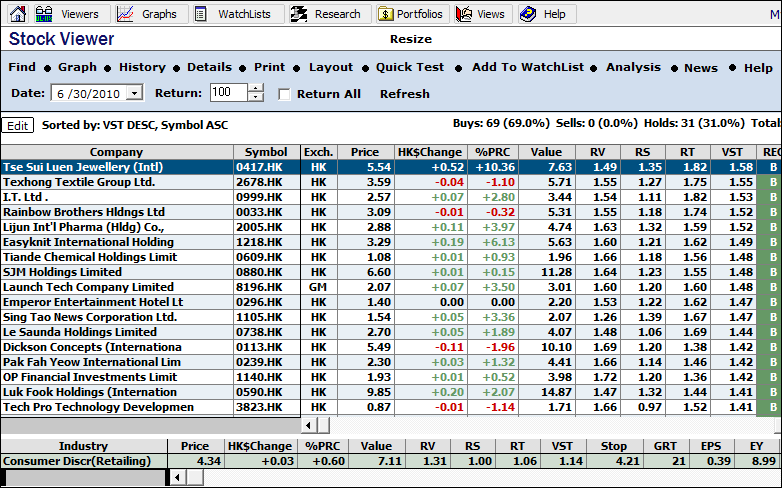Open the Quick Test menu
Viewport: 782px width, 488px height.
[x=410, y=67]
